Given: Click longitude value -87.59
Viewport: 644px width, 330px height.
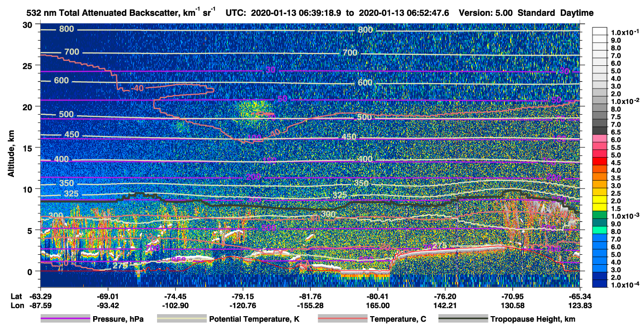Looking at the screenshot, I should (x=41, y=305).
